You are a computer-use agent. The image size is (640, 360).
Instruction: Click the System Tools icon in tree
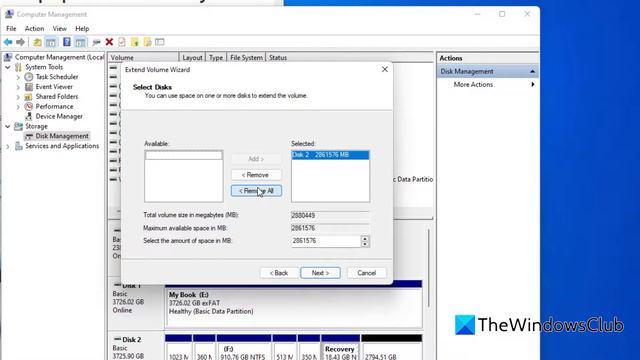coord(18,67)
